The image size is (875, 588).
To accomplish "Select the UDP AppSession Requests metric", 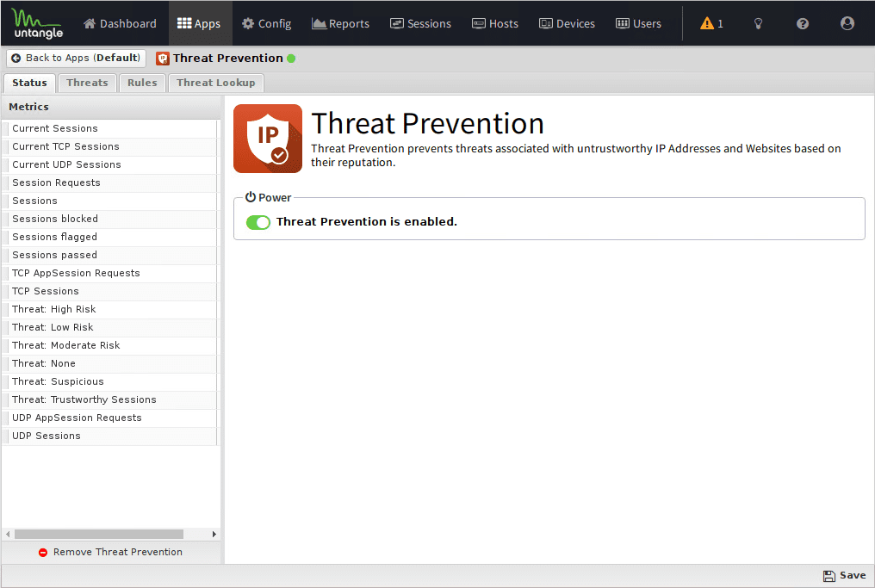I will (110, 418).
